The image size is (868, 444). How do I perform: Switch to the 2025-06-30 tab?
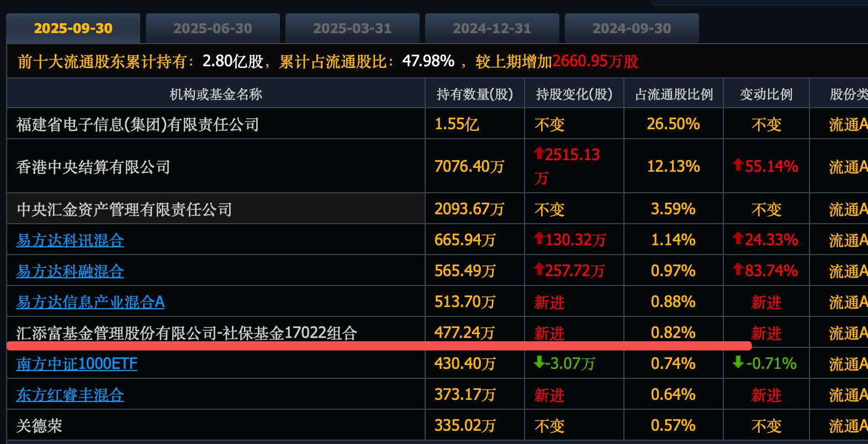pos(213,28)
